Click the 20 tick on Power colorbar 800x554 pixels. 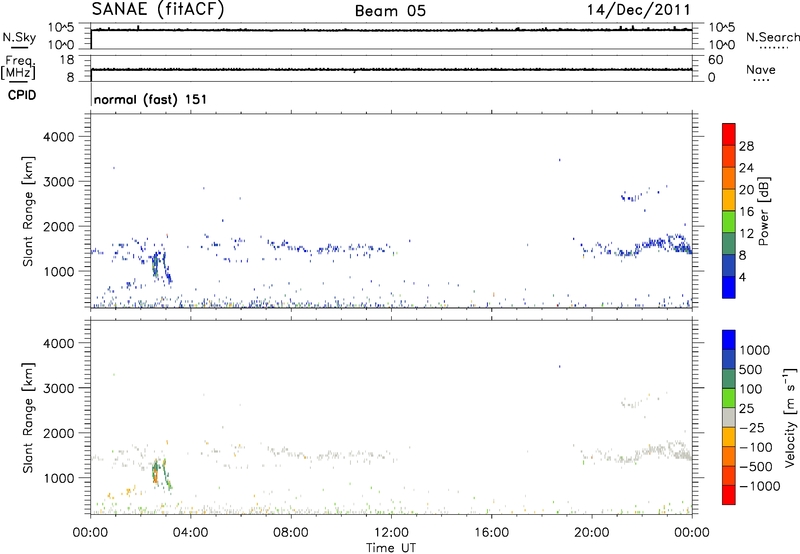coord(746,190)
